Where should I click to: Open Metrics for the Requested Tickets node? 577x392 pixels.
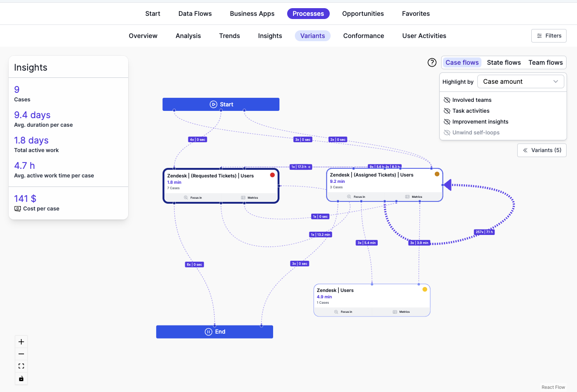pyautogui.click(x=249, y=197)
